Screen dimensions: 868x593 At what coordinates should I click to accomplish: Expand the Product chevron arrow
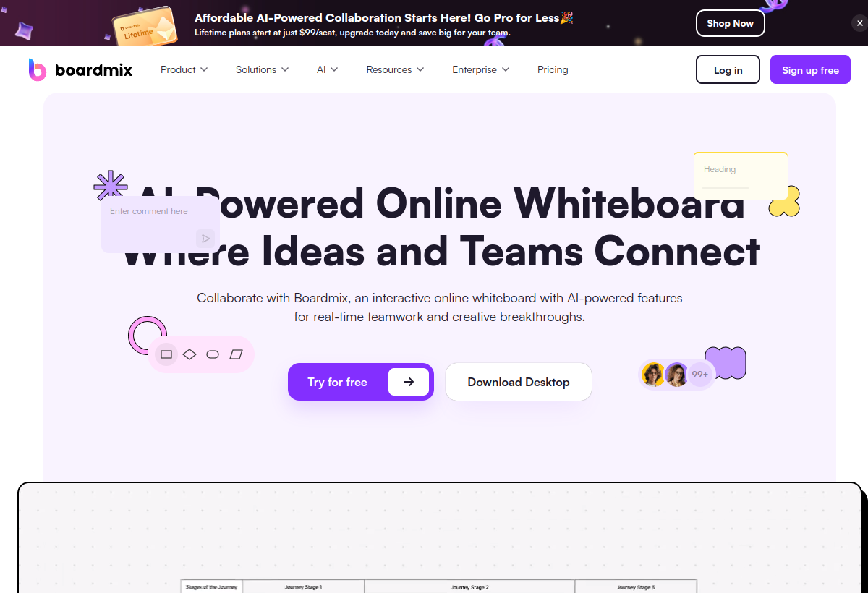[204, 69]
